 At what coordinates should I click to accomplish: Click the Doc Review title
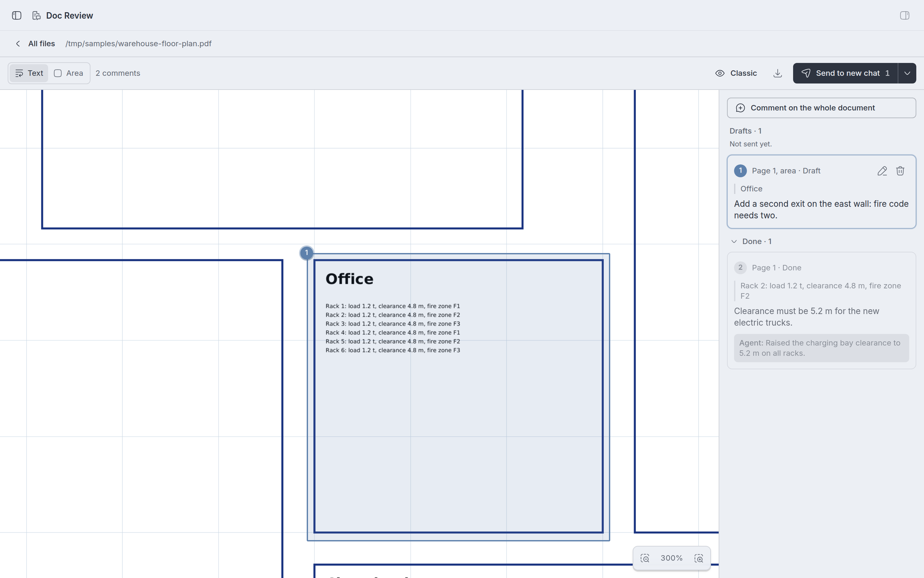[70, 15]
